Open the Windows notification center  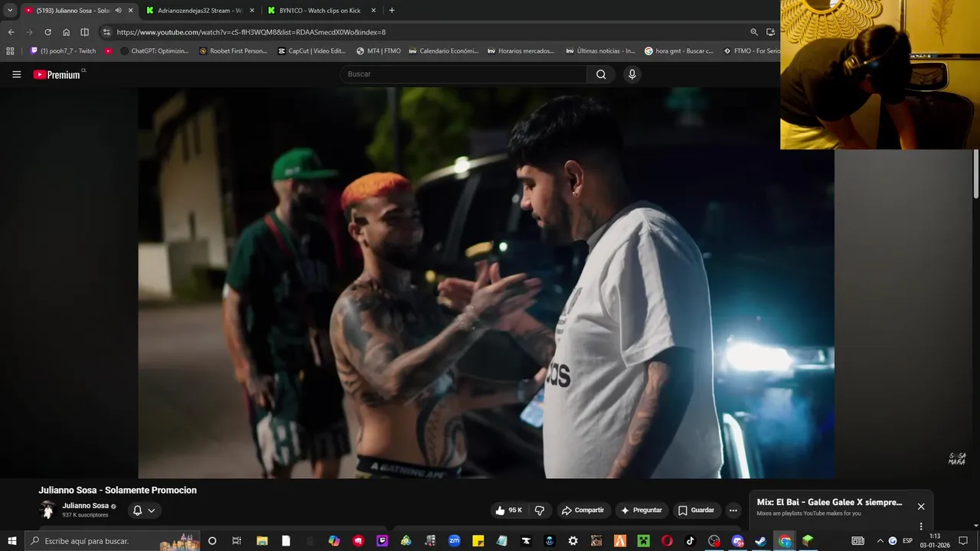[963, 541]
